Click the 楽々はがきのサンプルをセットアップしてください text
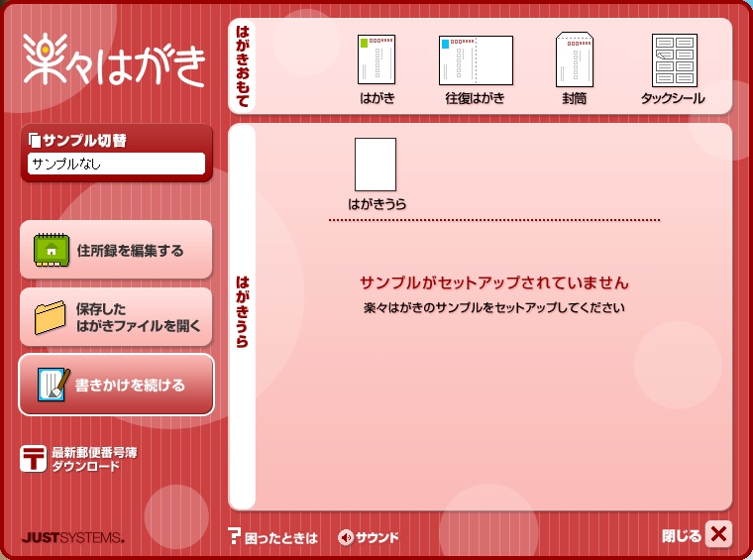Image resolution: width=753 pixels, height=560 pixels. [494, 308]
